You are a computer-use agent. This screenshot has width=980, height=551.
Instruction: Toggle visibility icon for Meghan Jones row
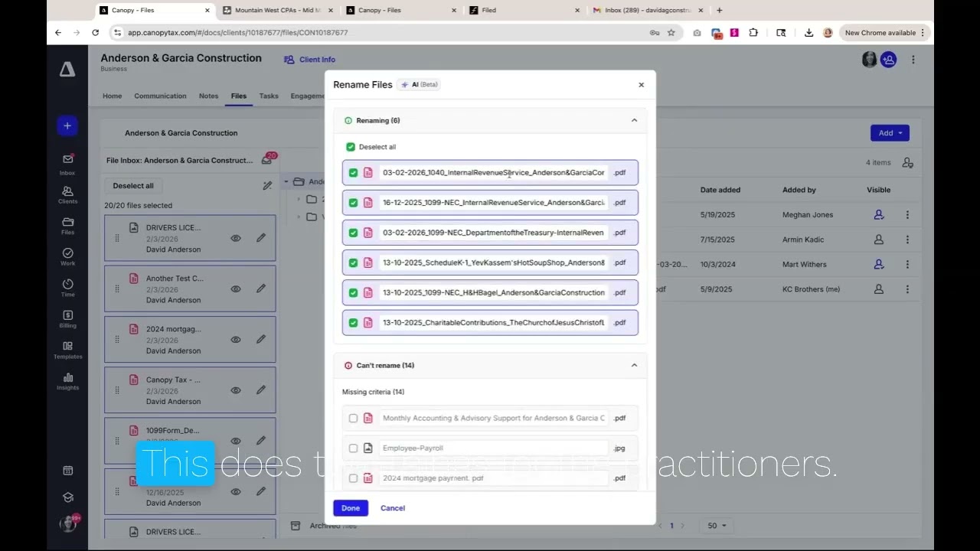(x=879, y=215)
